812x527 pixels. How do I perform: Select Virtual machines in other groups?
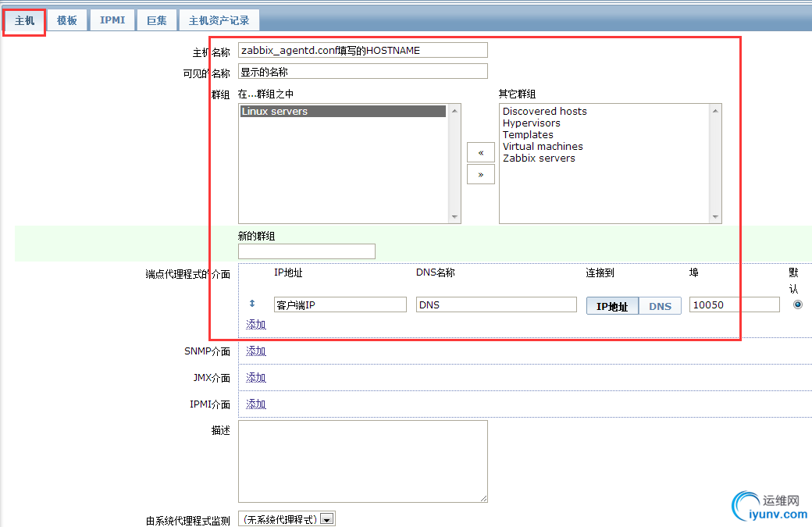click(x=543, y=147)
